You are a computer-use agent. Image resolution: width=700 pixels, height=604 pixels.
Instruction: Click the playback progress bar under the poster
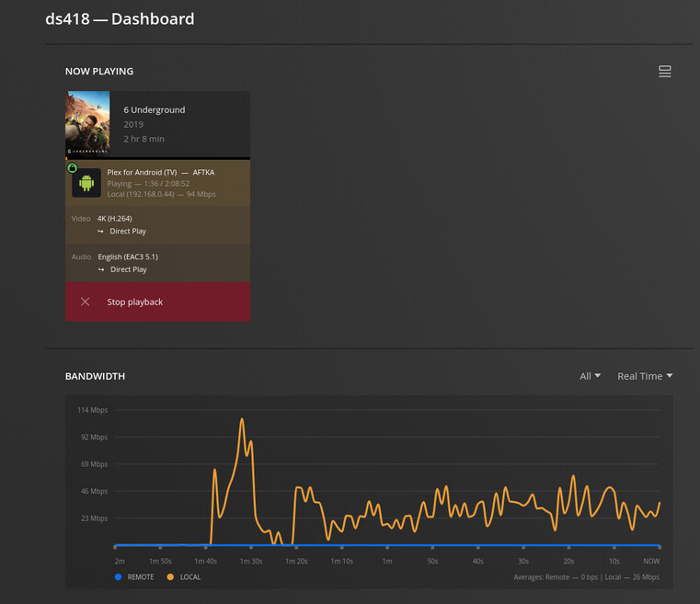[157, 158]
